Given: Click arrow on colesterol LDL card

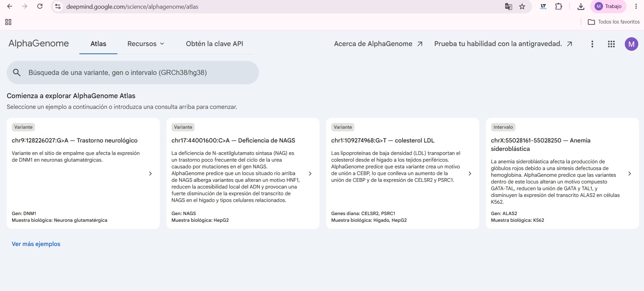Looking at the screenshot, I should point(470,174).
